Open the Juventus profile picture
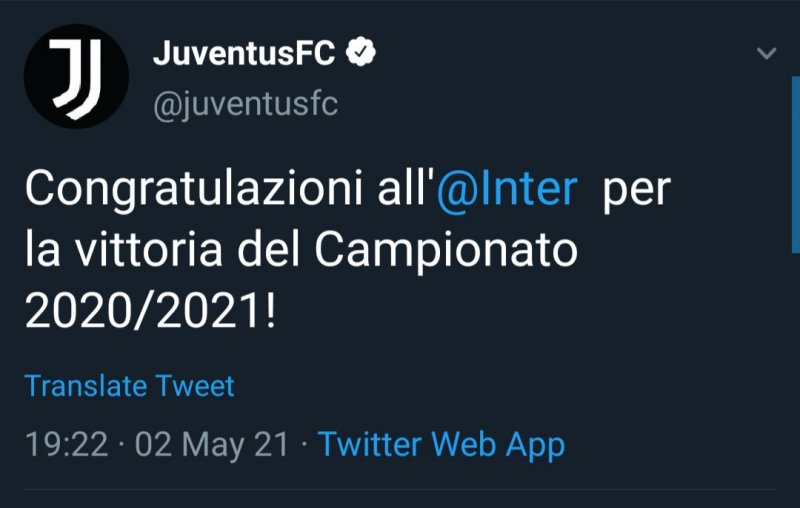Image resolution: width=800 pixels, height=508 pixels. pyautogui.click(x=76, y=76)
